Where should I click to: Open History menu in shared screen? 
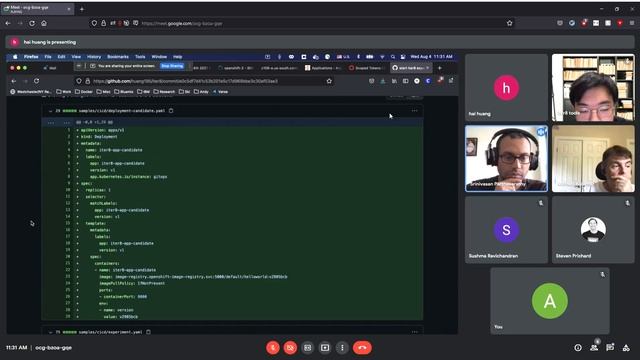click(94, 57)
